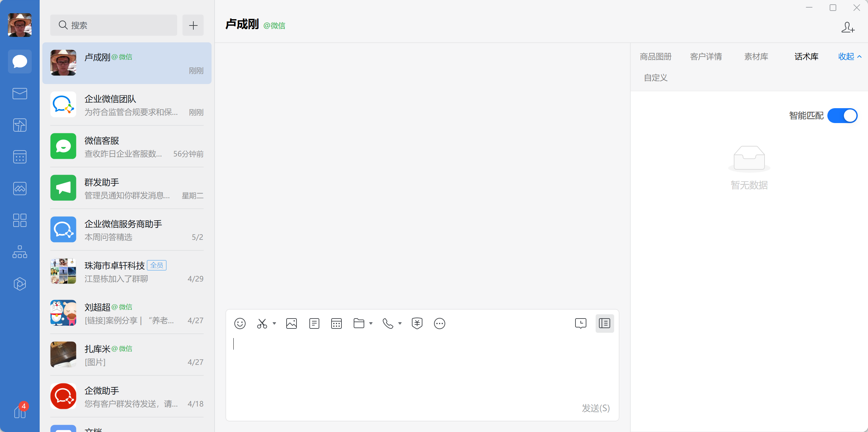Open the Meeting/whiteboard icon in sidebar

[x=20, y=189]
